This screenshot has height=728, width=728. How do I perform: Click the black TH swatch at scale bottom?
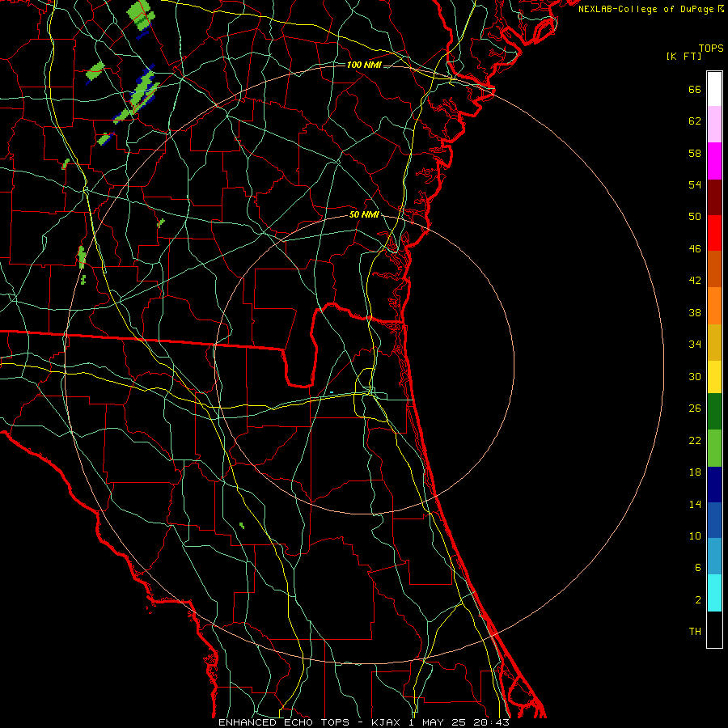click(x=714, y=629)
